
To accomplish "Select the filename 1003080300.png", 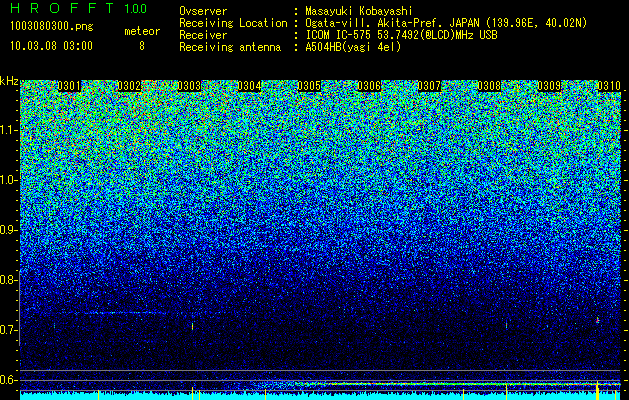I will pyautogui.click(x=51, y=27).
